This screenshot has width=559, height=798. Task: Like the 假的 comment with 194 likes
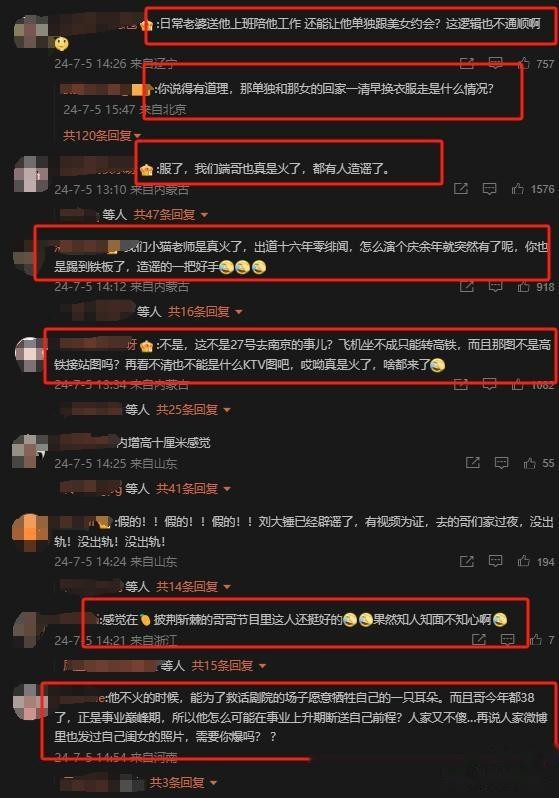(524, 561)
